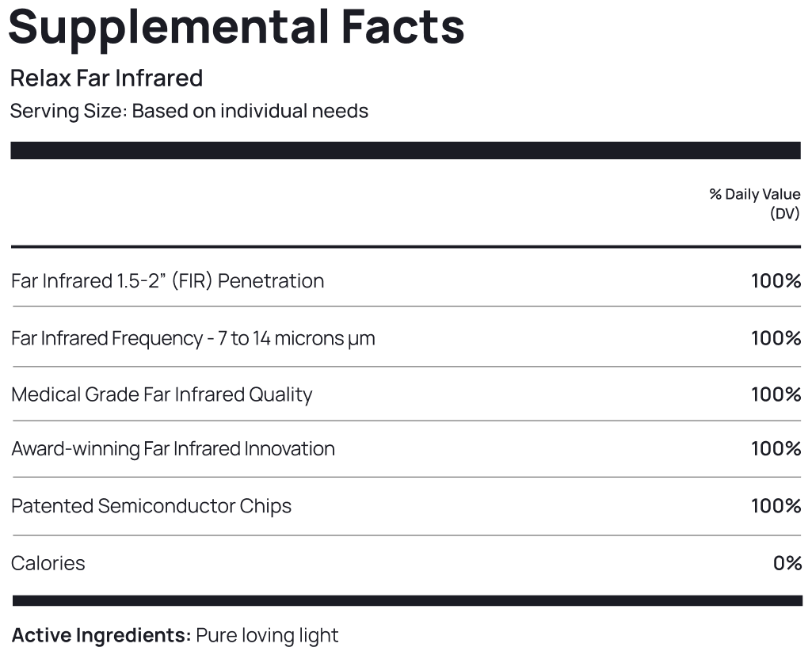Click the thick black bar below Serving Size
Viewport: 812px width, 651px height.
pos(406,150)
